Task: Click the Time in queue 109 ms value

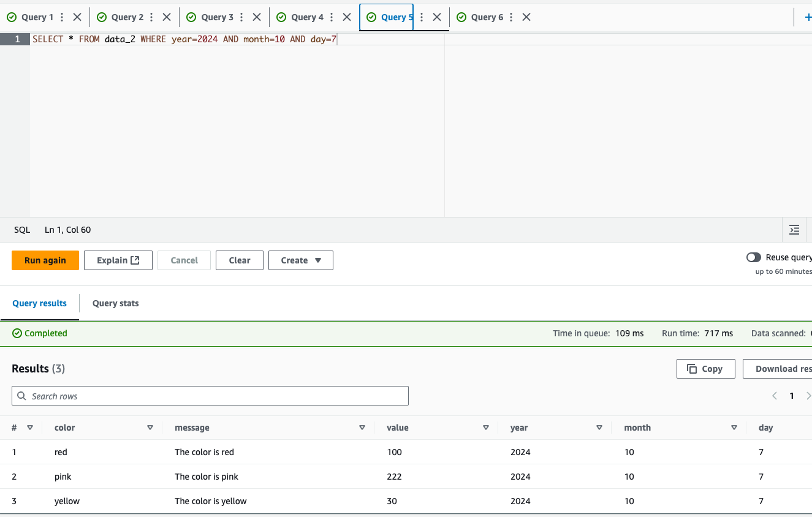Action: pos(629,333)
